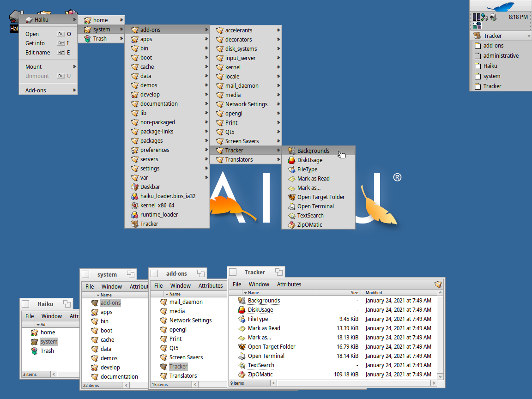The image size is (532, 399).
Task: Click the Trash icon in Haiku window
Action: tap(34, 351)
